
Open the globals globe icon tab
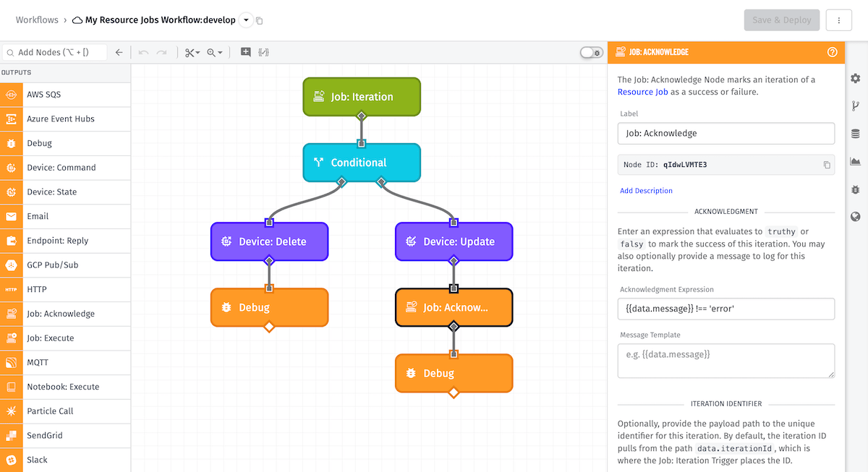pos(856,217)
